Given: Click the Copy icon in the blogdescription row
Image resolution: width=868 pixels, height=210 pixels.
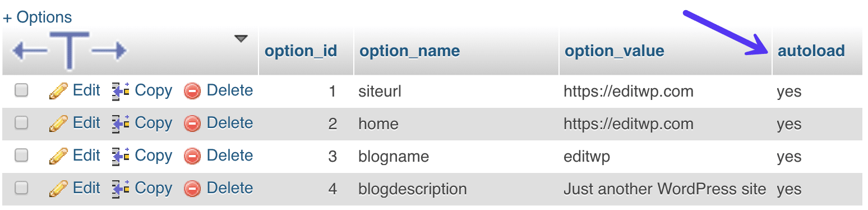Looking at the screenshot, I should pyautogui.click(x=121, y=189).
